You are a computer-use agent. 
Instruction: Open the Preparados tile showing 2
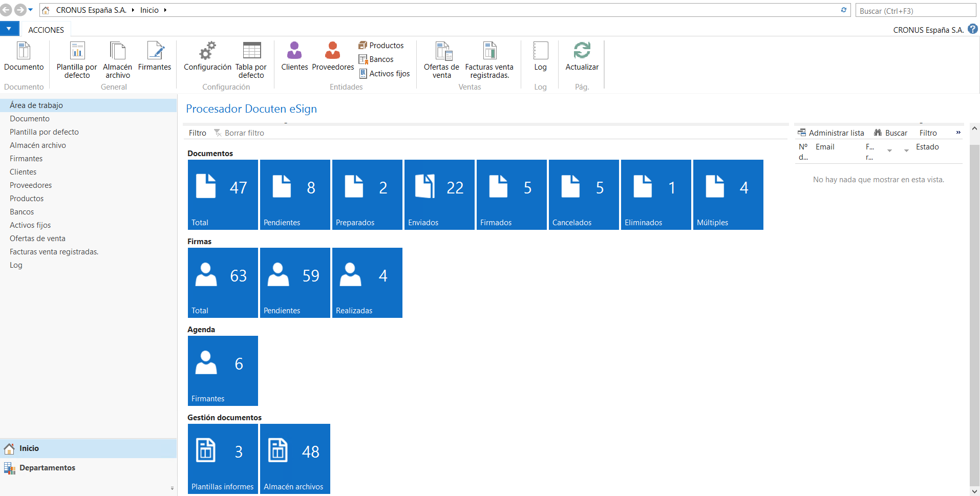367,195
